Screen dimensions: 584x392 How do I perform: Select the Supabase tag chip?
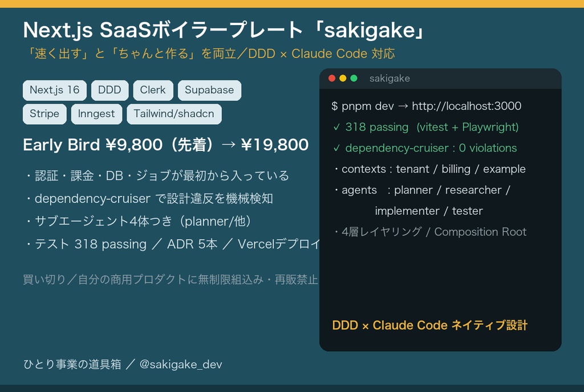pyautogui.click(x=209, y=90)
